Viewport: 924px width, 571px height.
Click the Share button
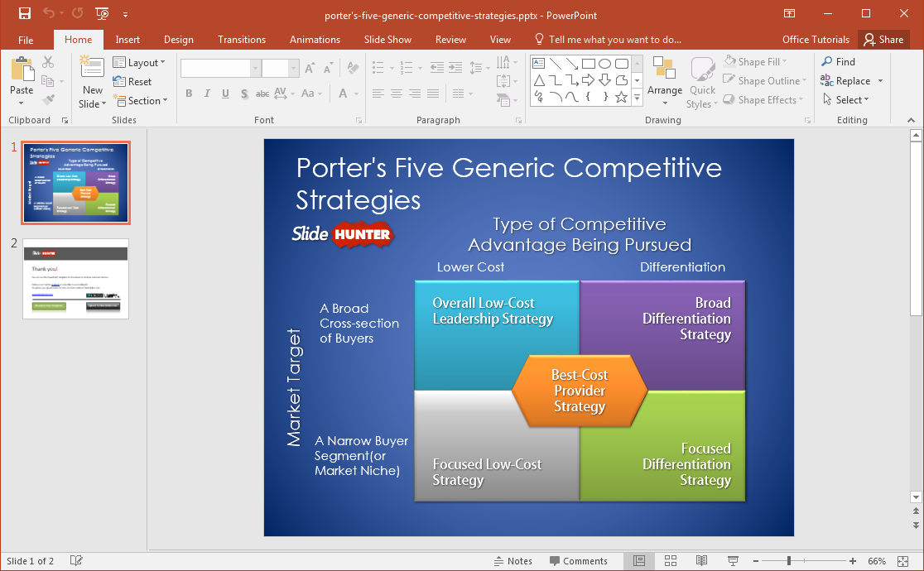click(883, 40)
